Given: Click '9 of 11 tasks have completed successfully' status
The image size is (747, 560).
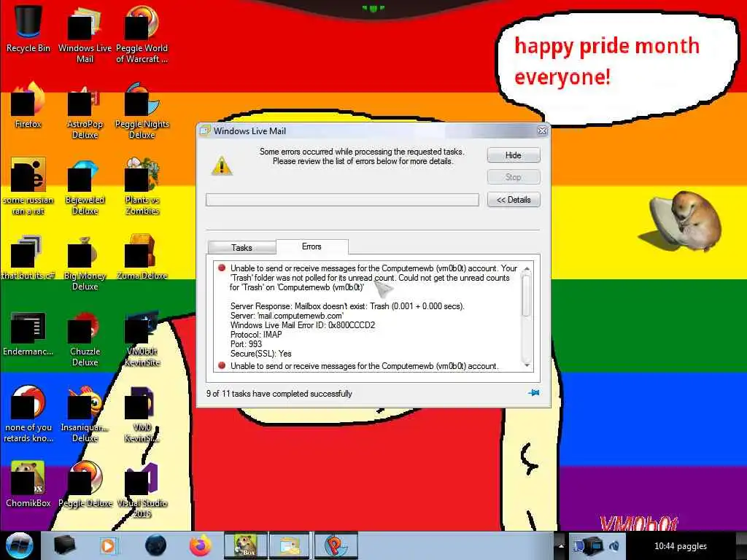Looking at the screenshot, I should click(279, 394).
